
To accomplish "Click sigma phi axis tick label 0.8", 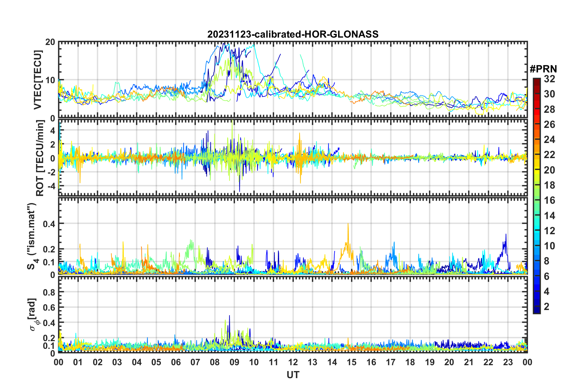I will [49, 292].
